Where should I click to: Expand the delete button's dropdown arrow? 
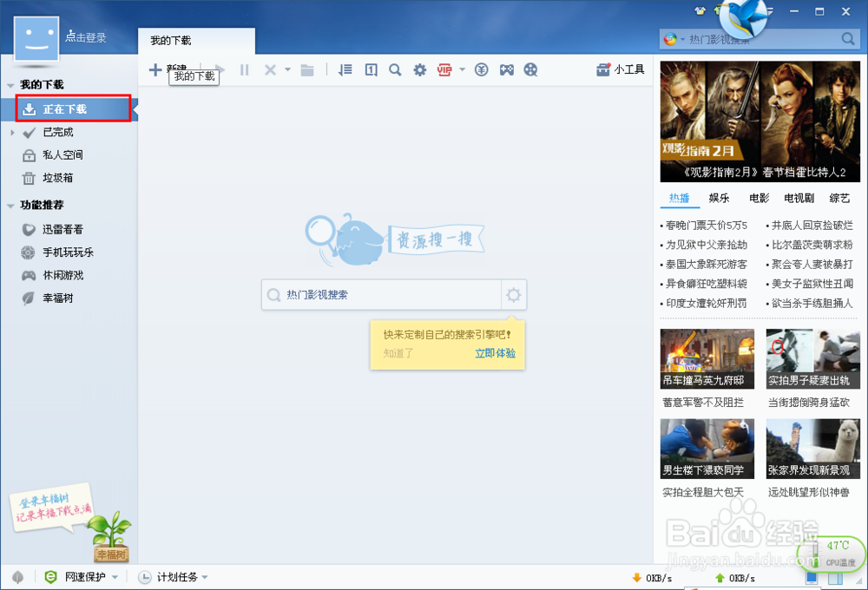286,69
